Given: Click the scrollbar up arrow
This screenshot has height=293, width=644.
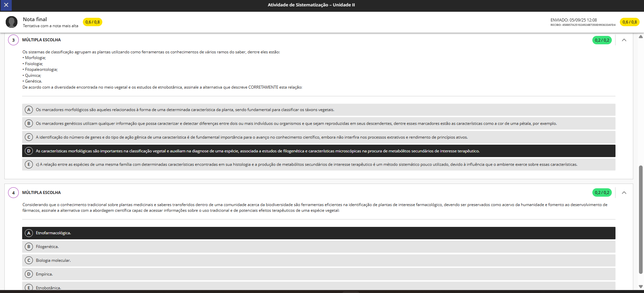Looking at the screenshot, I should click(x=641, y=37).
